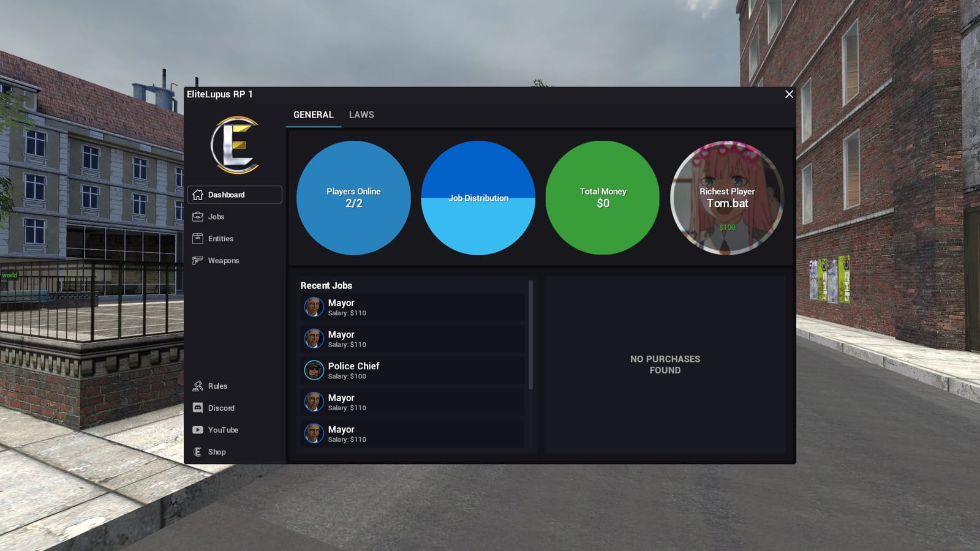Switch to the LAWS tab
The image size is (980, 551).
click(x=361, y=114)
